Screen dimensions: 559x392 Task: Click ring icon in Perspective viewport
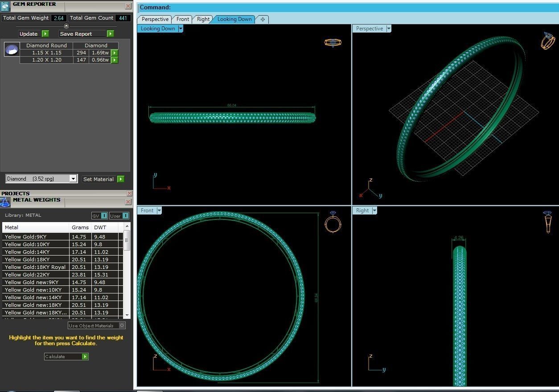[548, 41]
